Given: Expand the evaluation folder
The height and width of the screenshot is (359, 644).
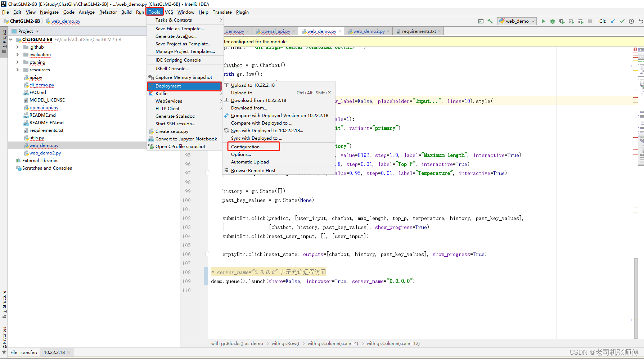Looking at the screenshot, I should coord(17,55).
